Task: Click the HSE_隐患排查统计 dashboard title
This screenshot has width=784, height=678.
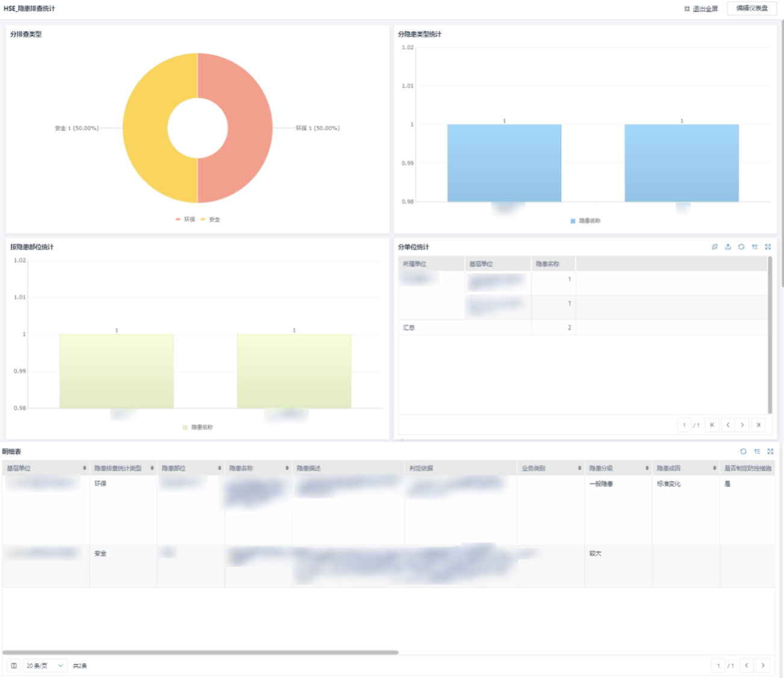Action: (x=30, y=8)
